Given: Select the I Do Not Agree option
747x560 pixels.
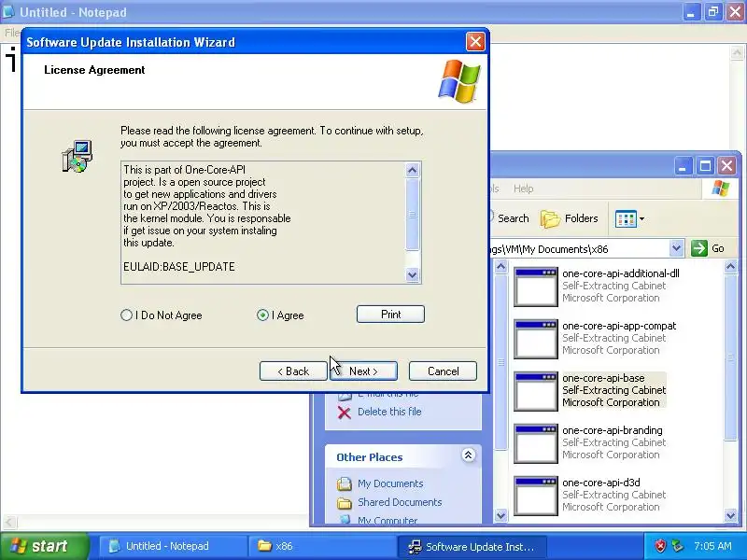Looking at the screenshot, I should pyautogui.click(x=126, y=315).
